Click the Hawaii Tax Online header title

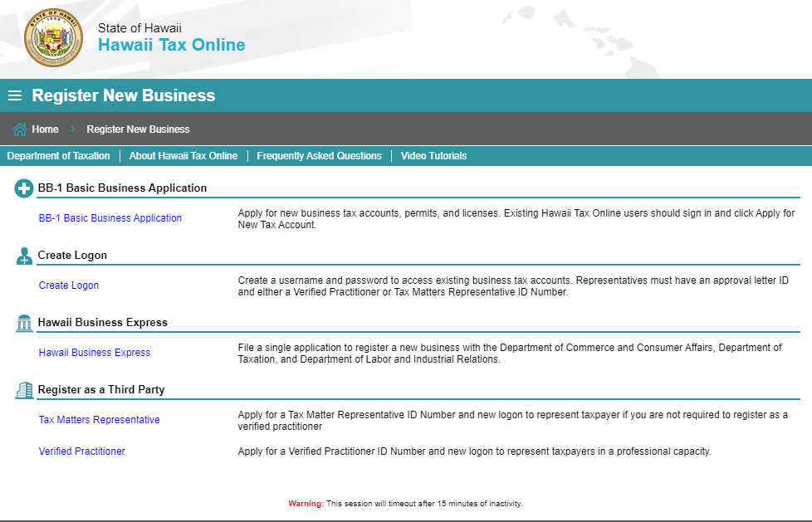tap(172, 45)
